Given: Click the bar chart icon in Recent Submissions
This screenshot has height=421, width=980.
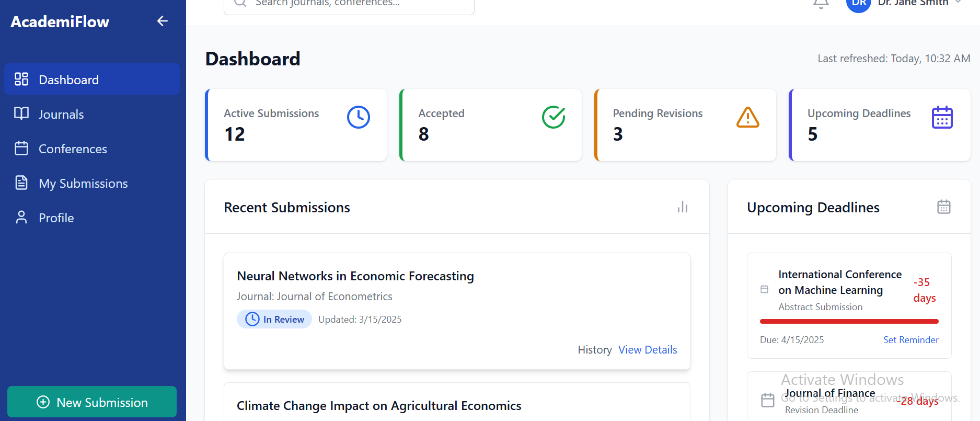Looking at the screenshot, I should (x=682, y=207).
